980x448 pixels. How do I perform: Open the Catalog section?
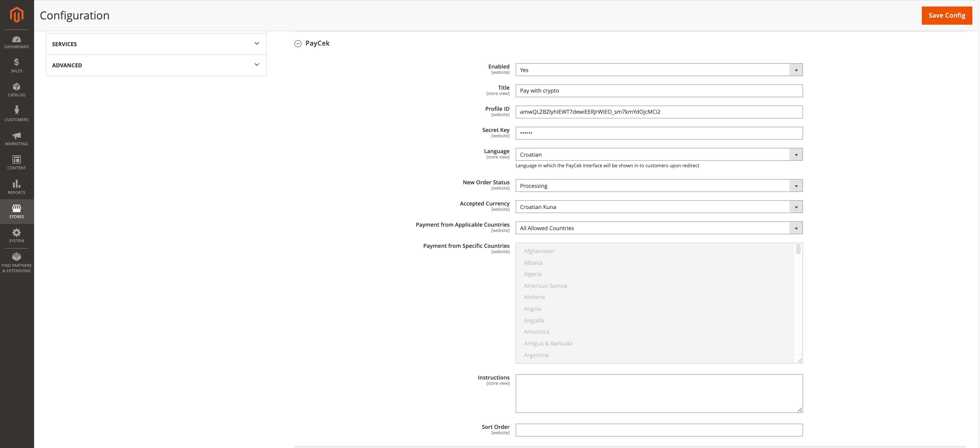pos(16,89)
